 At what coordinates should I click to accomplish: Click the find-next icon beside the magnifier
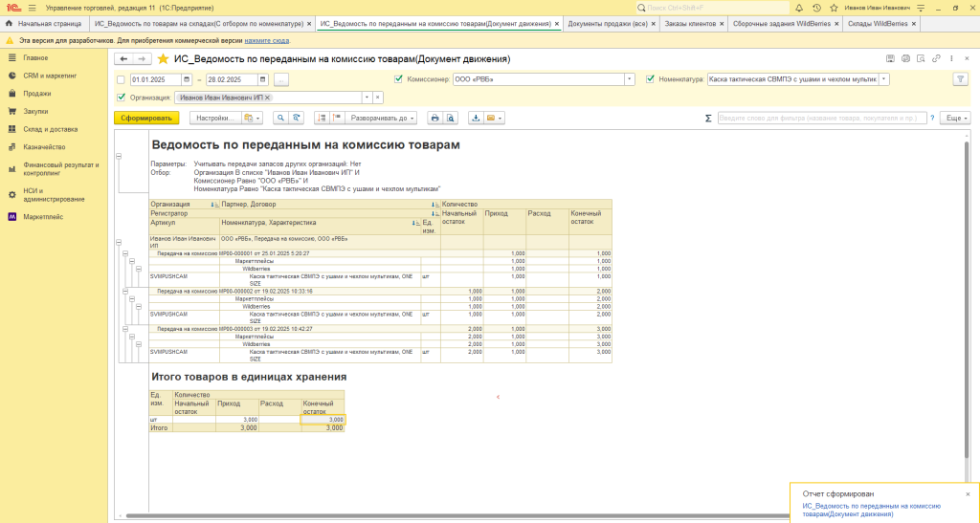(297, 118)
